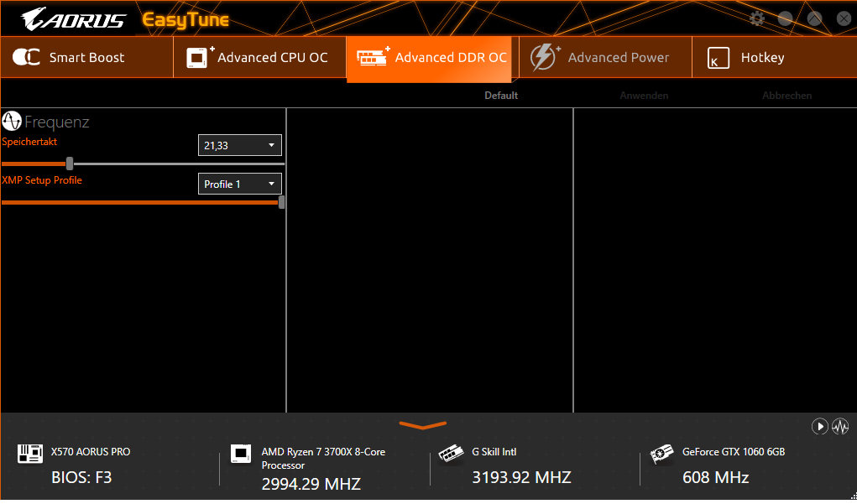Open the Speichertakt 21,33 dropdown
The image size is (857, 504).
tap(240, 145)
